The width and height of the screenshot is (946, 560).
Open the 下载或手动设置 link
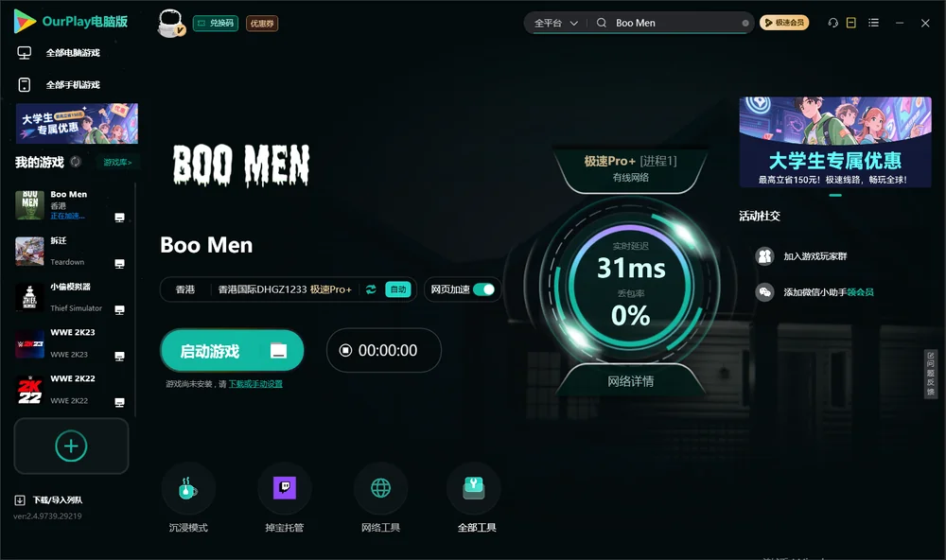point(255,384)
